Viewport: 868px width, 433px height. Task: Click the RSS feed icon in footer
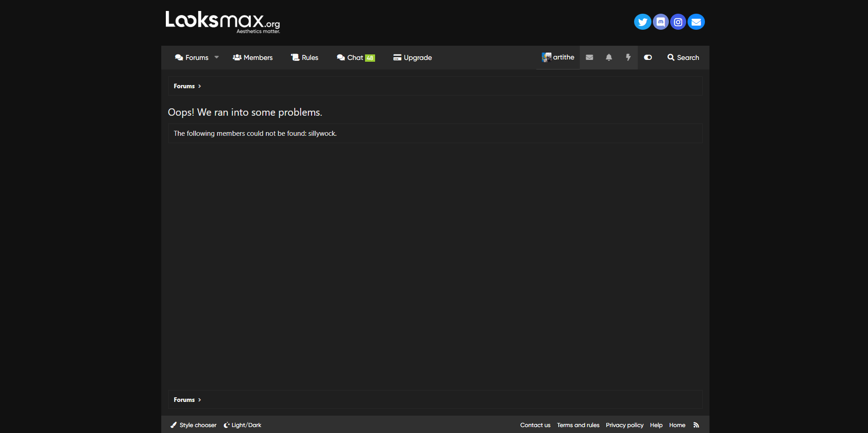coord(696,425)
